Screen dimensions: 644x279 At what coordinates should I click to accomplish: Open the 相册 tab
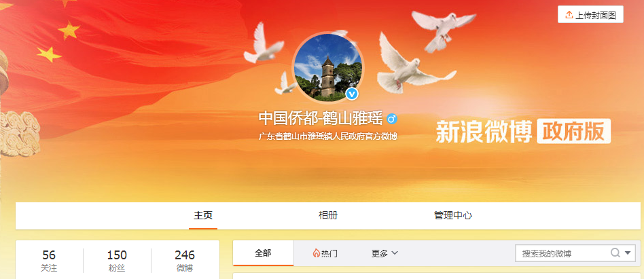[328, 215]
